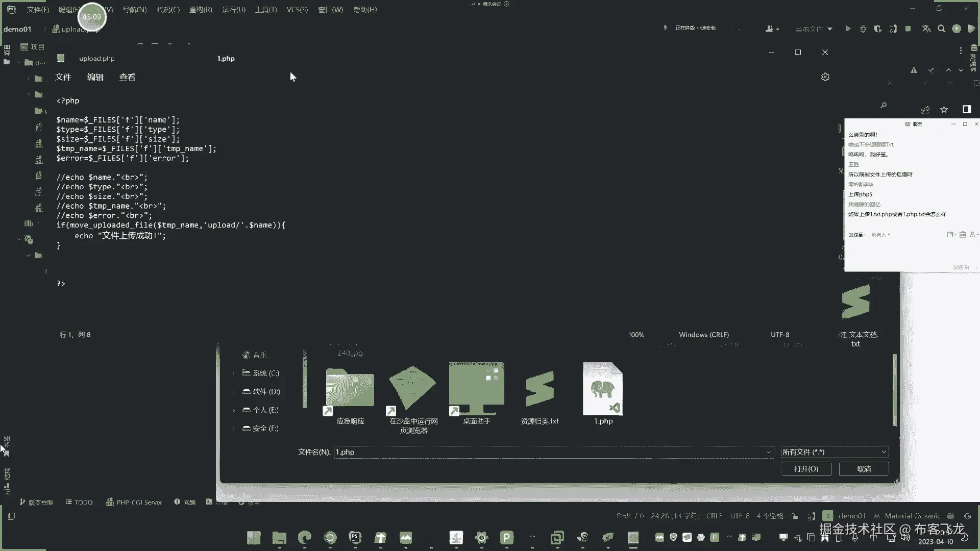Image resolution: width=980 pixels, height=551 pixels.
Task: Click the Run (play) toolbar icon
Action: pyautogui.click(x=848, y=29)
